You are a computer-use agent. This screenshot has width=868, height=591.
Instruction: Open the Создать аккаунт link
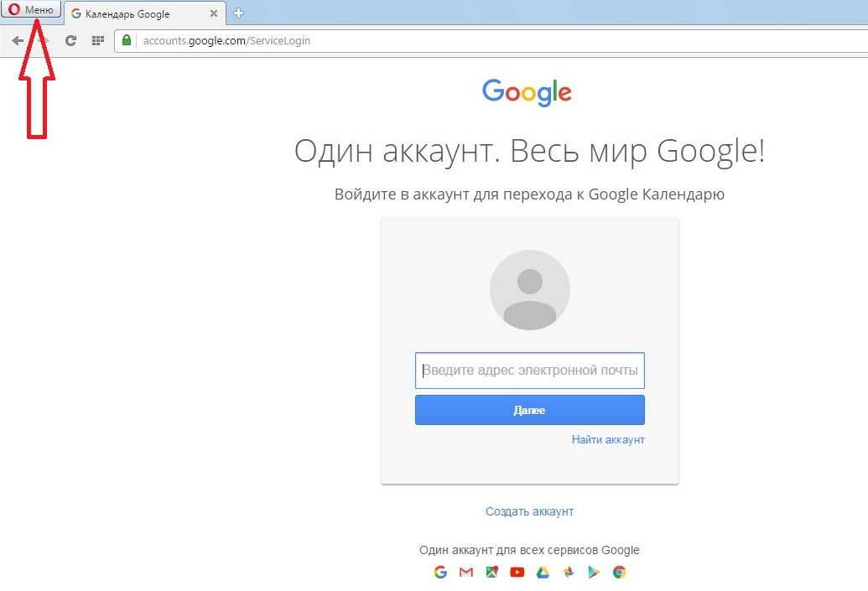click(529, 511)
